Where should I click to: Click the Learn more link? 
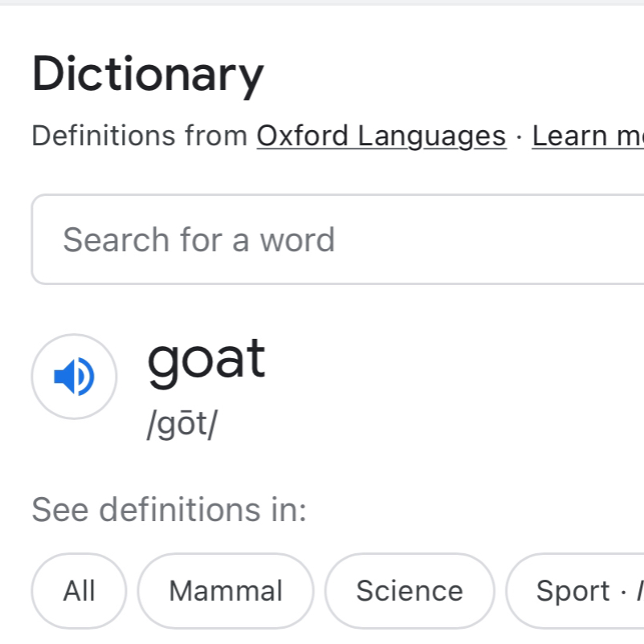(586, 136)
